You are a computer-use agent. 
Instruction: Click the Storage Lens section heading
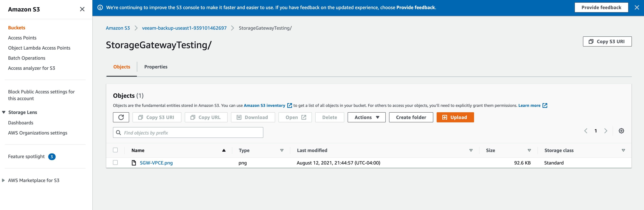(22, 113)
